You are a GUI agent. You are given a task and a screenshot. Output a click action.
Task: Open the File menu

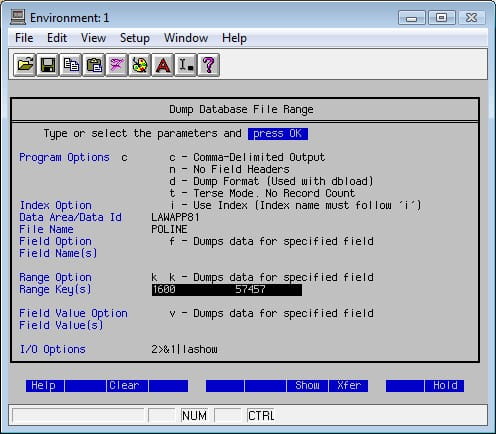tap(24, 38)
